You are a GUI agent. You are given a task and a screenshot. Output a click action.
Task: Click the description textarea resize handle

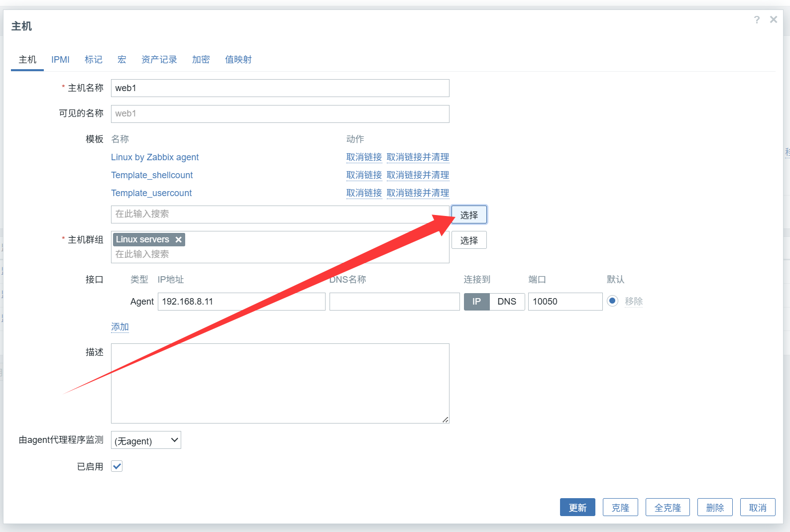click(446, 420)
